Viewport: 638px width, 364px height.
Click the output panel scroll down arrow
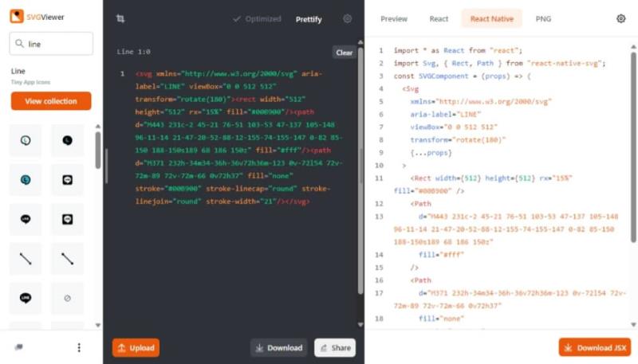pyautogui.click(x=633, y=325)
